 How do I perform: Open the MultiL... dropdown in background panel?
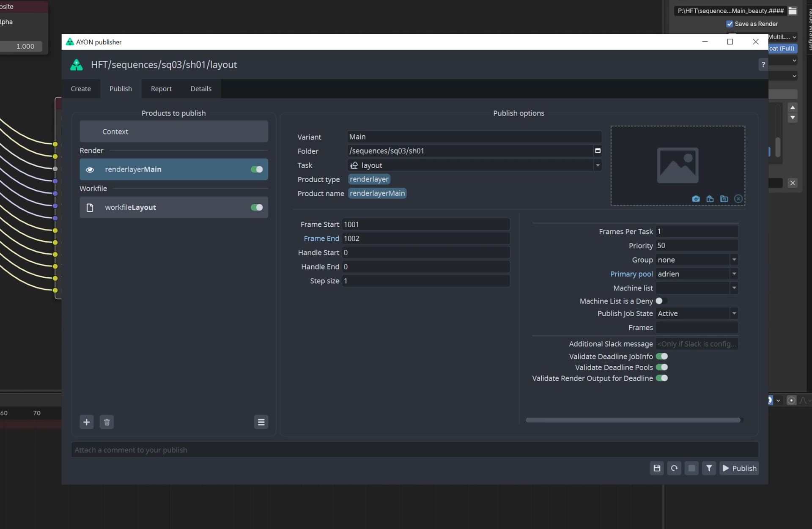click(x=782, y=37)
